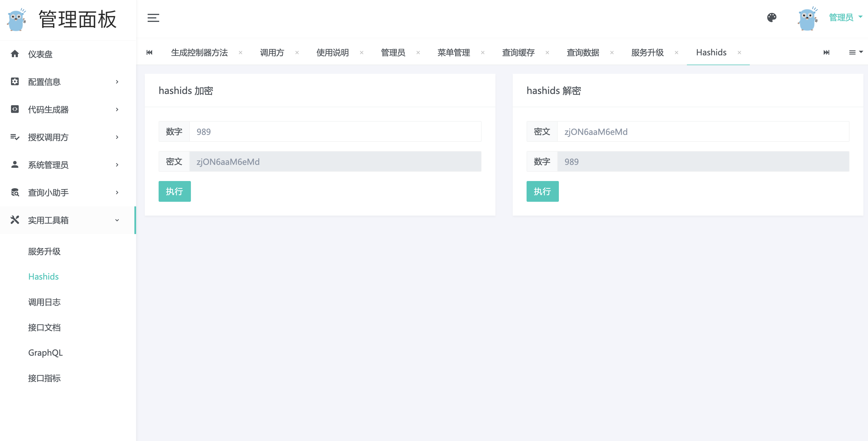868x441 pixels.
Task: Switch to the 菜单管理 tab
Action: (454, 52)
